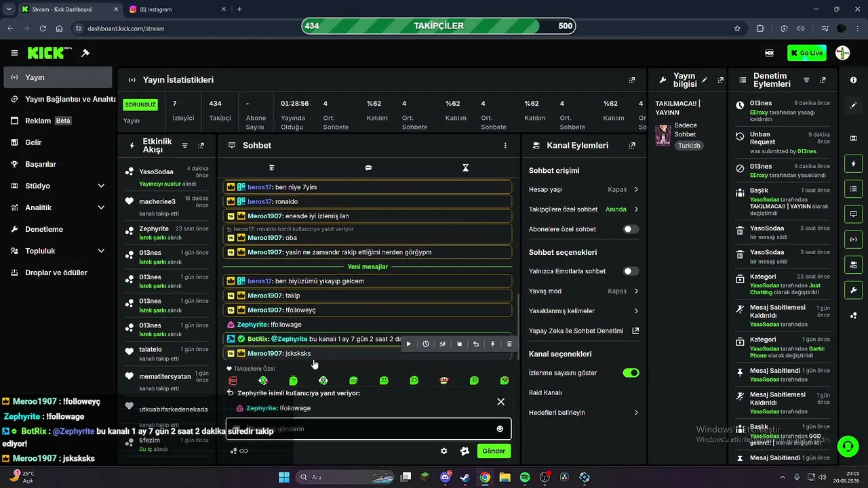
Task: Click the list icon in the right sidebar
Action: 853,188
